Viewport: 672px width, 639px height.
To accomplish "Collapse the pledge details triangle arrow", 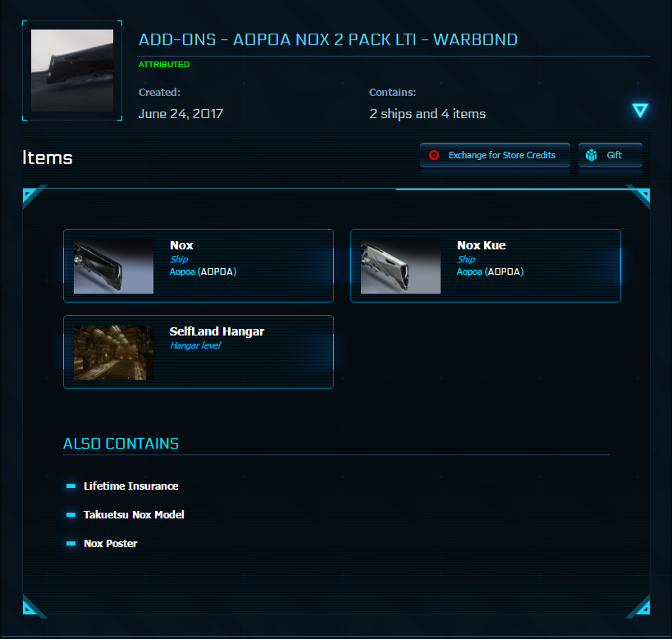I will coord(640,111).
